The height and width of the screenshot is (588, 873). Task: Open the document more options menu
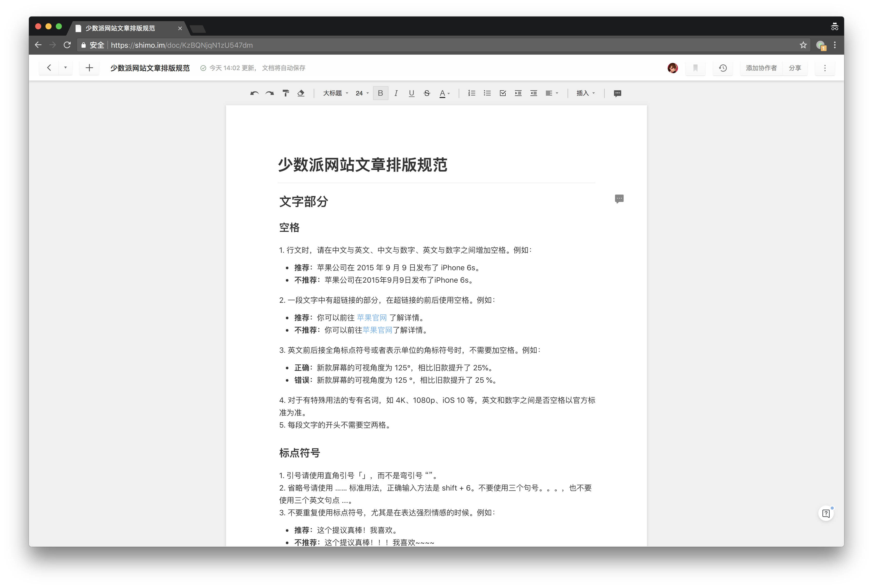pos(824,68)
